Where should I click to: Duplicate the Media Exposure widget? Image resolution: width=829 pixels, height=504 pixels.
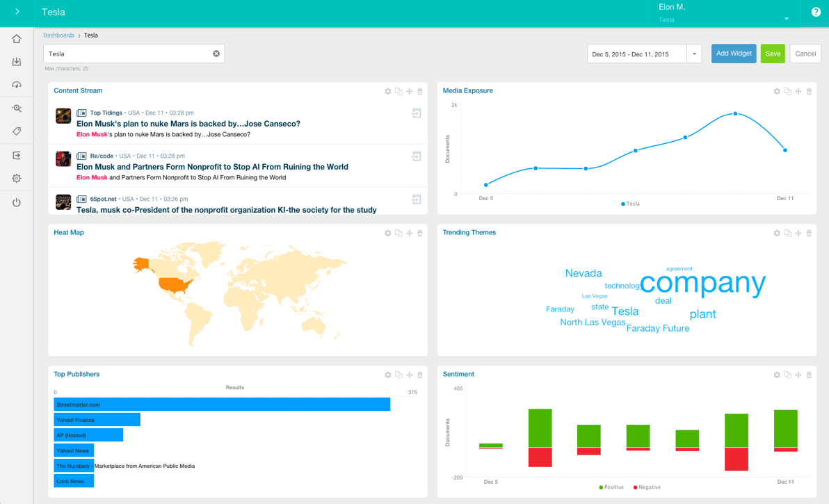788,91
